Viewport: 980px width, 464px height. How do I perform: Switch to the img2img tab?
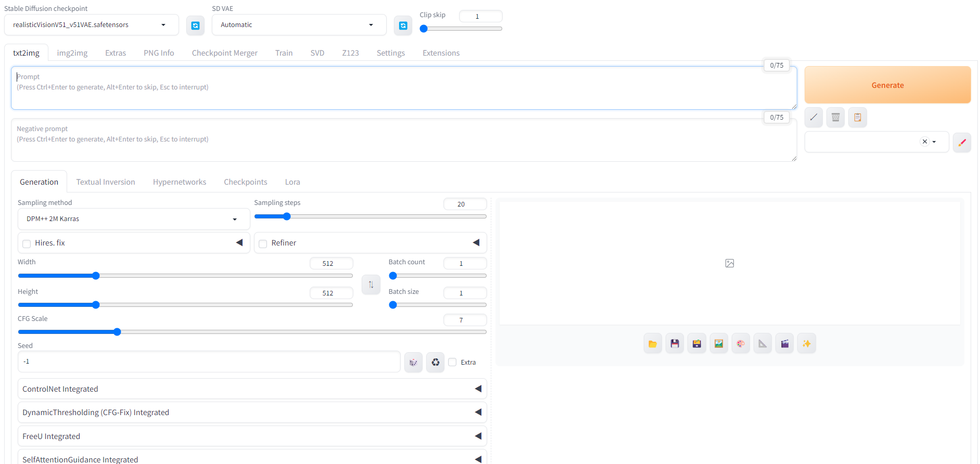tap(72, 53)
